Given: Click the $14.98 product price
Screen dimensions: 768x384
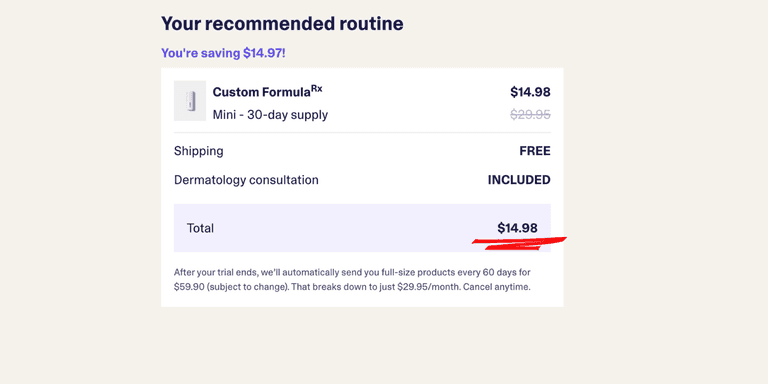Looking at the screenshot, I should (530, 92).
